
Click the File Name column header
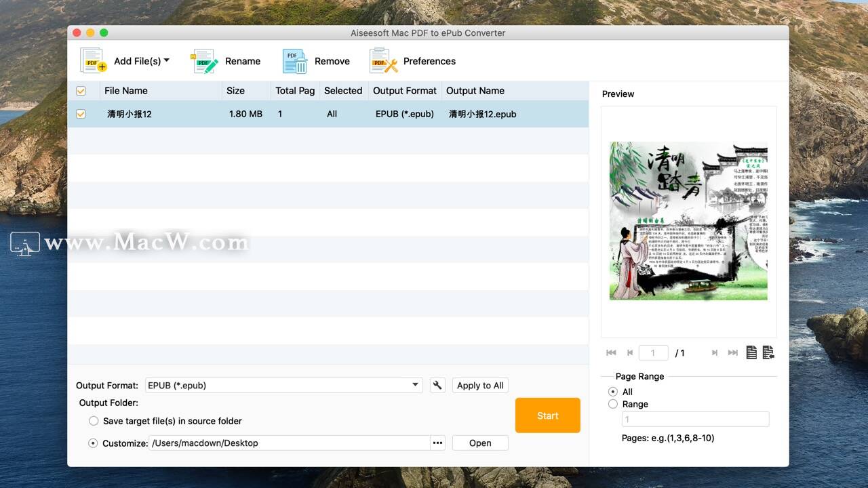(x=126, y=90)
